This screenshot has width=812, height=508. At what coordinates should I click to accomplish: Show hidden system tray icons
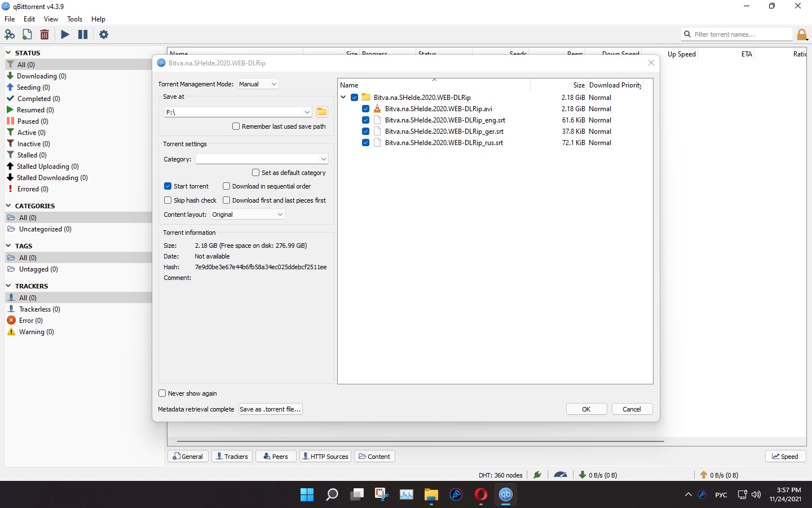point(688,494)
